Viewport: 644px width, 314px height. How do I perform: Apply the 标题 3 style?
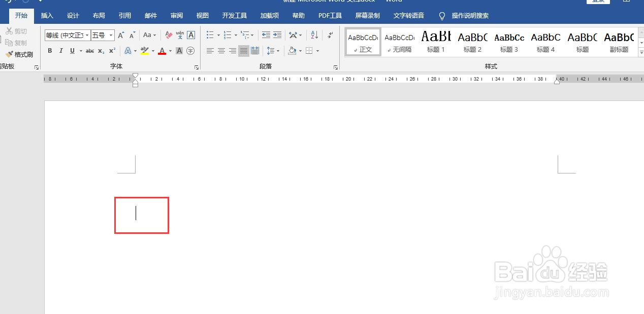pos(509,42)
